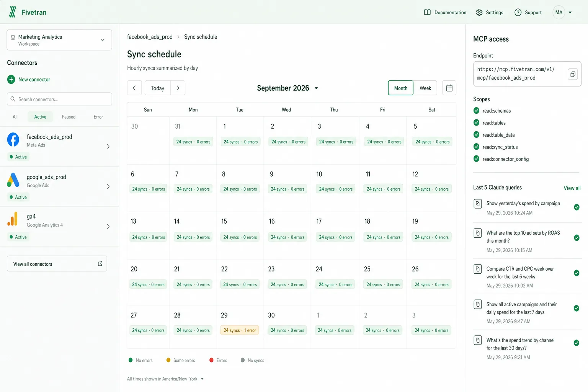Image resolution: width=588 pixels, height=392 pixels.
Task: Click success checkmark for spend by campaign query
Action: pyautogui.click(x=577, y=207)
